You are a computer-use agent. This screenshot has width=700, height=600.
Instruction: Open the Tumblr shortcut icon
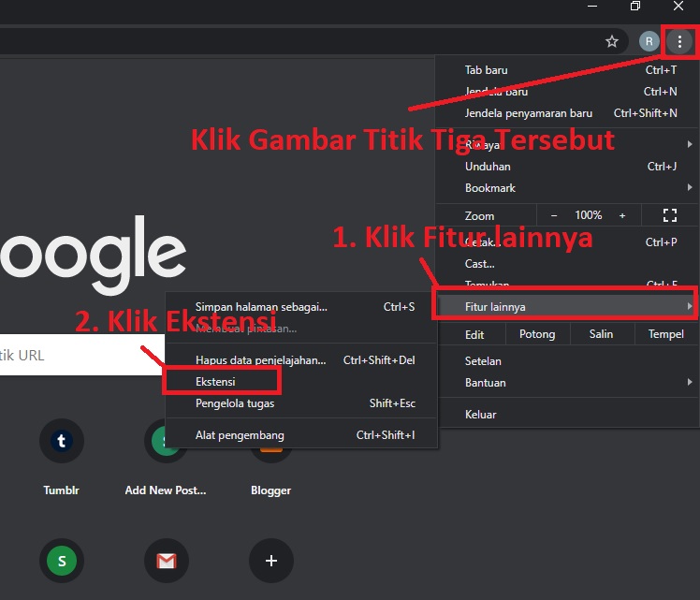[62, 441]
